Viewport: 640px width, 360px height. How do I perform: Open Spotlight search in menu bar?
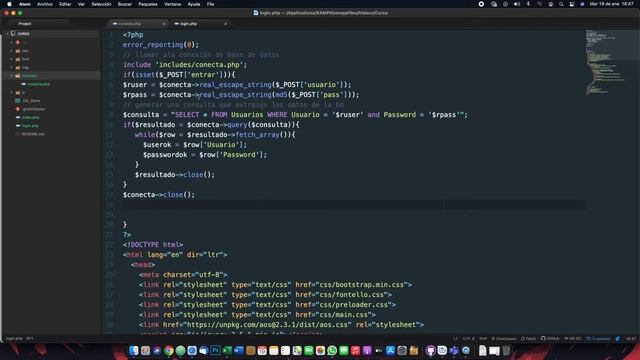(x=561, y=4)
